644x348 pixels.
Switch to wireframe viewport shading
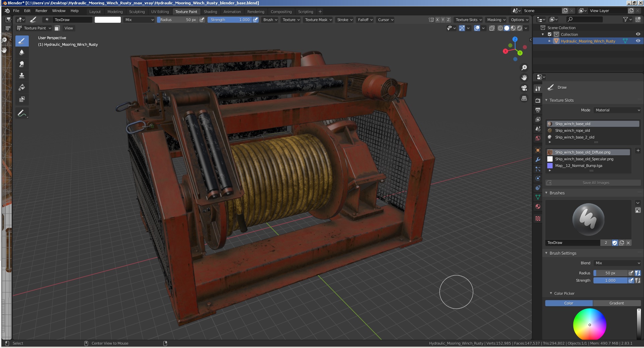coord(500,28)
